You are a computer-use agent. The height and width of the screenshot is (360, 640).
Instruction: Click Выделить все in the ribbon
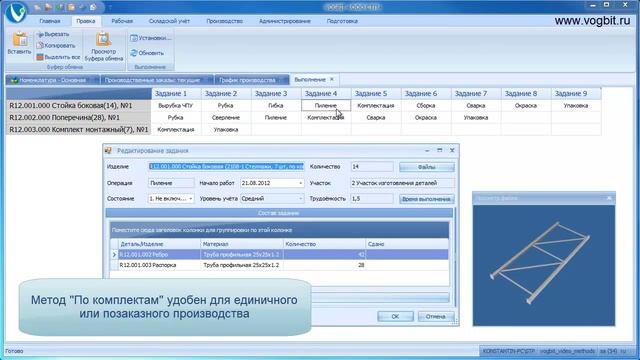point(58,57)
